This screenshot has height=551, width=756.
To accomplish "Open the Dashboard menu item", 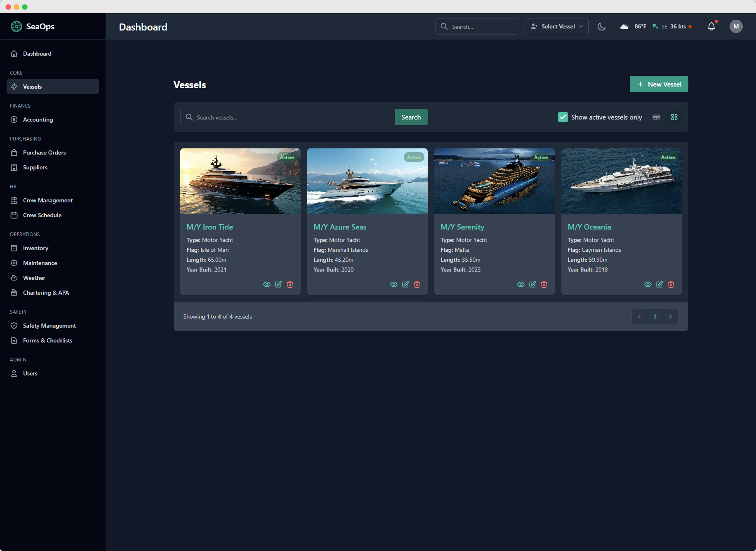I will [37, 54].
